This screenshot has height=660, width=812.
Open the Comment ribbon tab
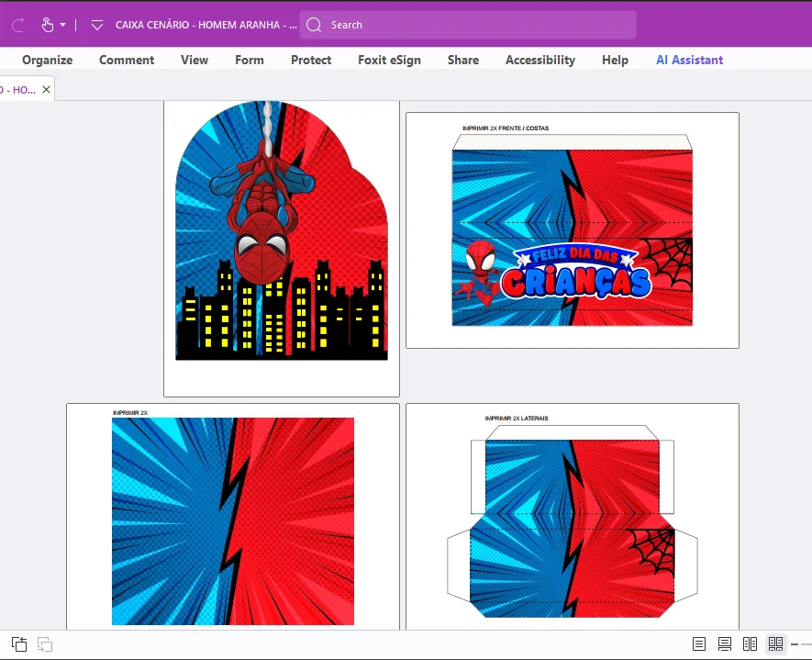pyautogui.click(x=127, y=60)
